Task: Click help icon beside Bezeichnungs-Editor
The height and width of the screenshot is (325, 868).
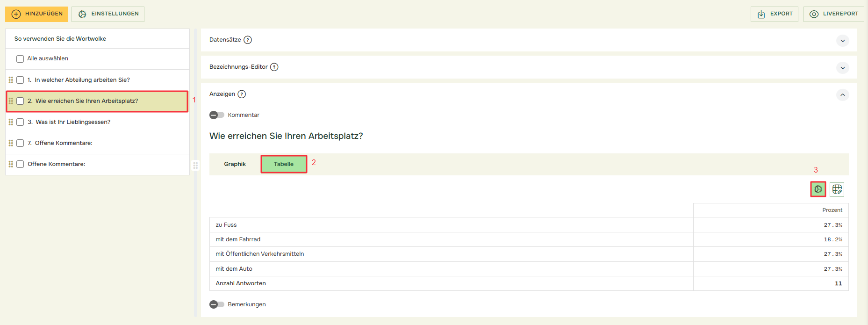Action: (274, 67)
